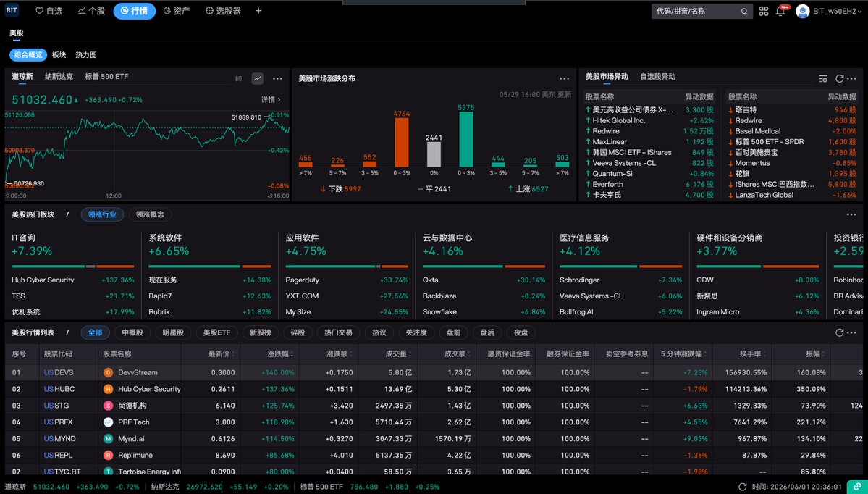Open the apps grid icon in top bar

tap(764, 11)
